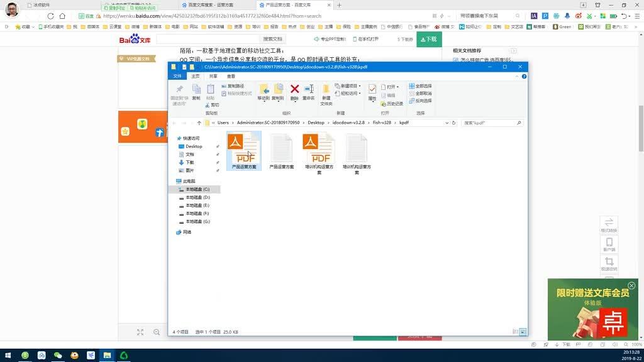Open Properties using the 属性 checkmark icon
Viewport: 644px width, 362px height.
(372, 90)
